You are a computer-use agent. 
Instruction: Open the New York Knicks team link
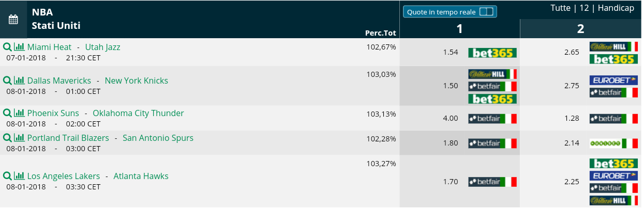pyautogui.click(x=137, y=81)
